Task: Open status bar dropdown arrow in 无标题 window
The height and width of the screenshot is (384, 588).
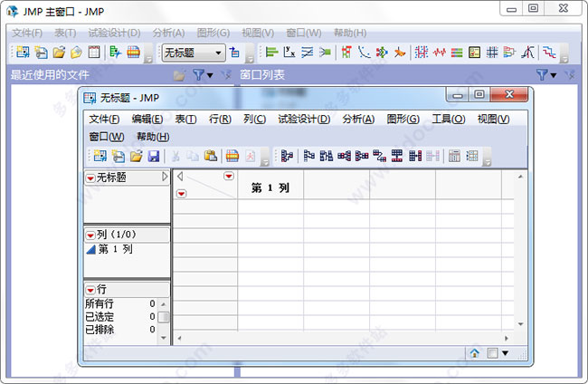Action: pyautogui.click(x=505, y=353)
